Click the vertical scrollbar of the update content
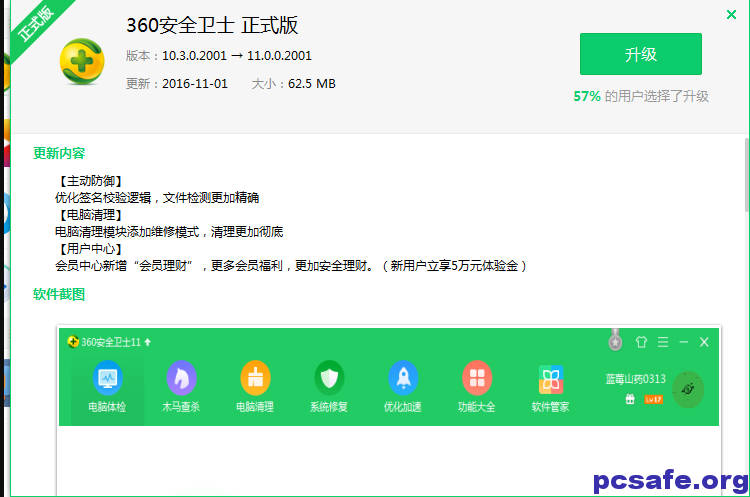The image size is (750, 497). tap(746, 175)
